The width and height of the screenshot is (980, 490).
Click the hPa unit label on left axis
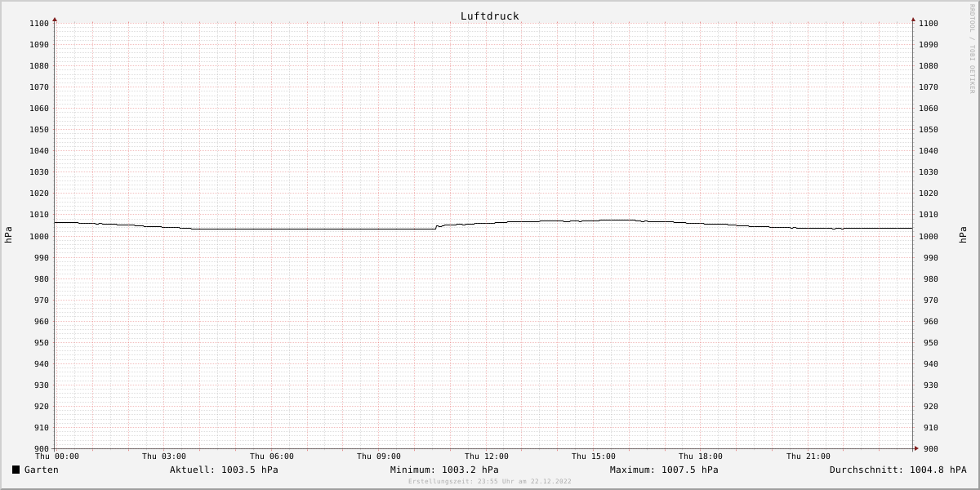coord(8,235)
